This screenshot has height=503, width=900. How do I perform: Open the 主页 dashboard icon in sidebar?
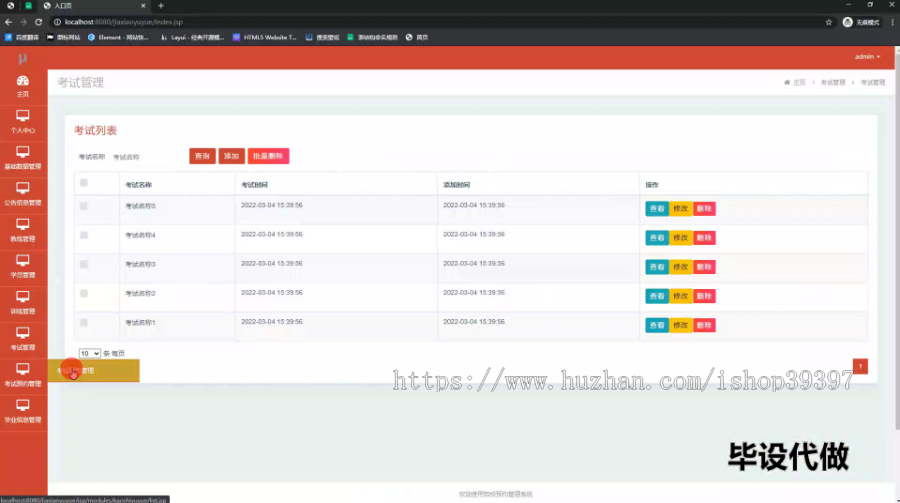pyautogui.click(x=23, y=87)
